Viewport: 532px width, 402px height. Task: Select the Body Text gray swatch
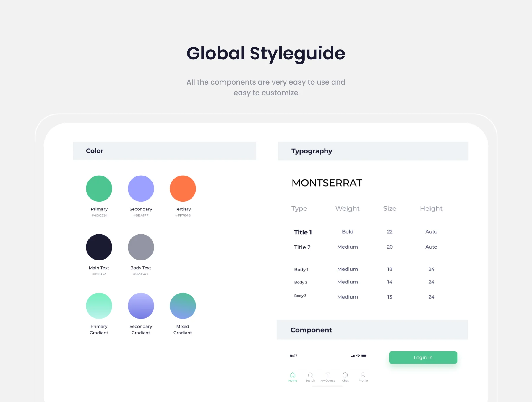tap(141, 247)
